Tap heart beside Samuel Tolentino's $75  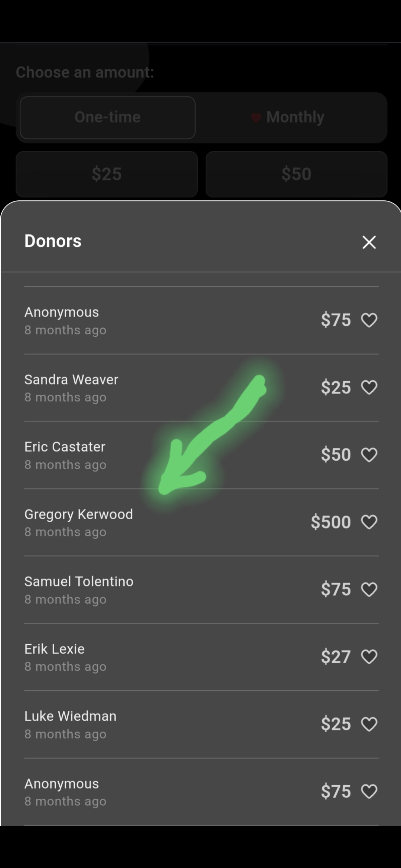(369, 589)
